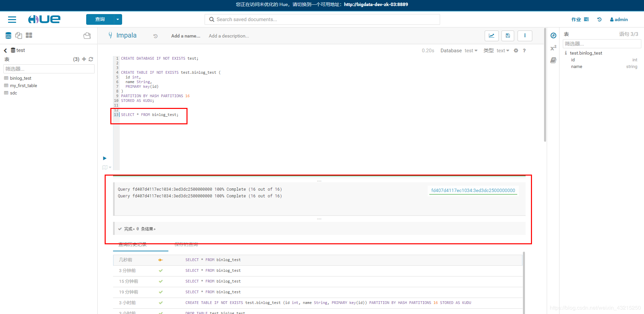Create a new table with the plus icon
Screen dimensions: 644x314
pos(84,59)
